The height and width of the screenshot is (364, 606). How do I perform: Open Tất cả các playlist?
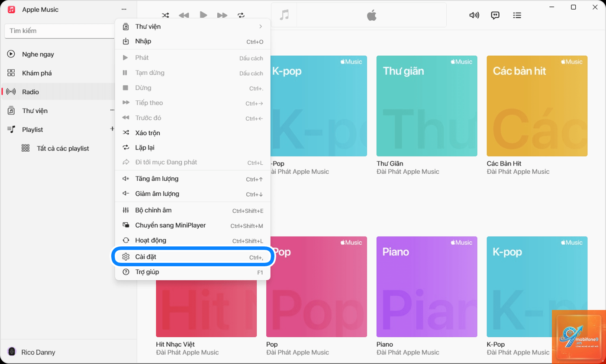63,148
